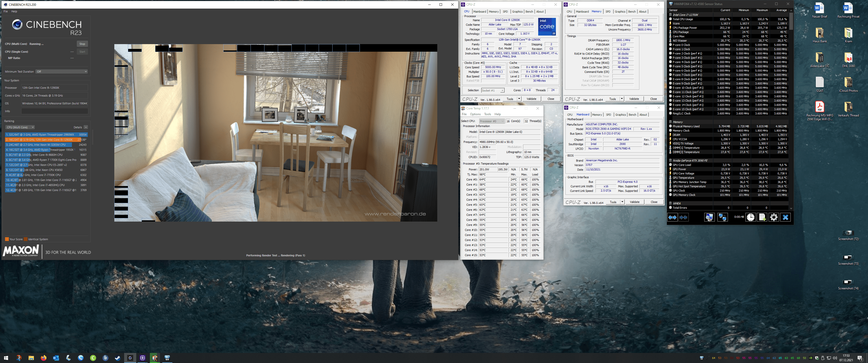Click HWiNFO taskbar icon
Image resolution: width=868 pixels, height=363 pixels.
167,358
